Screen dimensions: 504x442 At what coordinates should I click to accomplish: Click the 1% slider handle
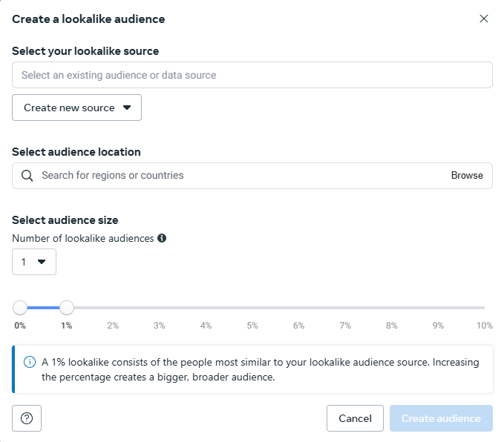coord(67,308)
